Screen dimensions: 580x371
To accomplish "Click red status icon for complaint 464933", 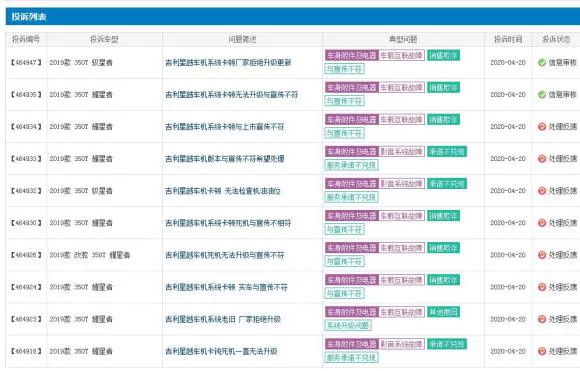I will click(x=542, y=159).
